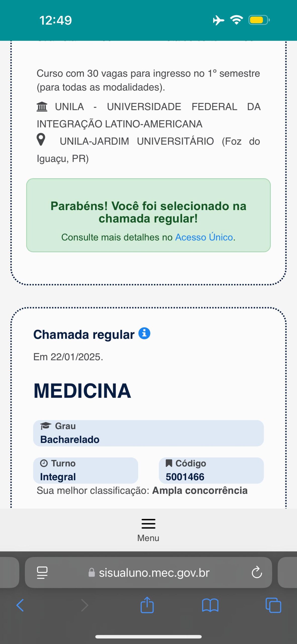The height and width of the screenshot is (644, 297).
Task: Open the Safari share sheet
Action: 147,605
